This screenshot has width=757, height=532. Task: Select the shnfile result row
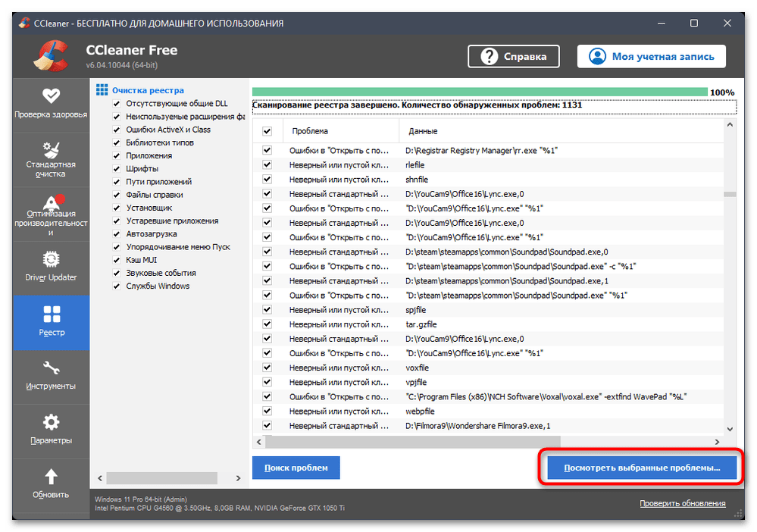(x=487, y=179)
